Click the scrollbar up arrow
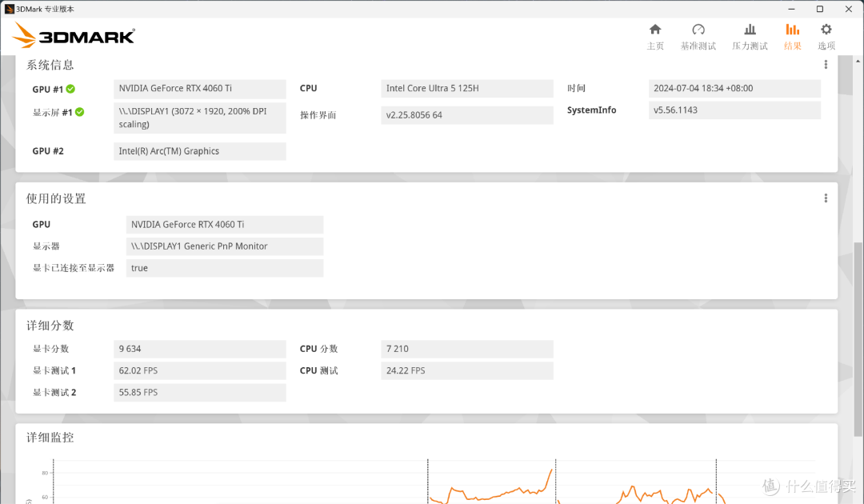 click(x=858, y=59)
